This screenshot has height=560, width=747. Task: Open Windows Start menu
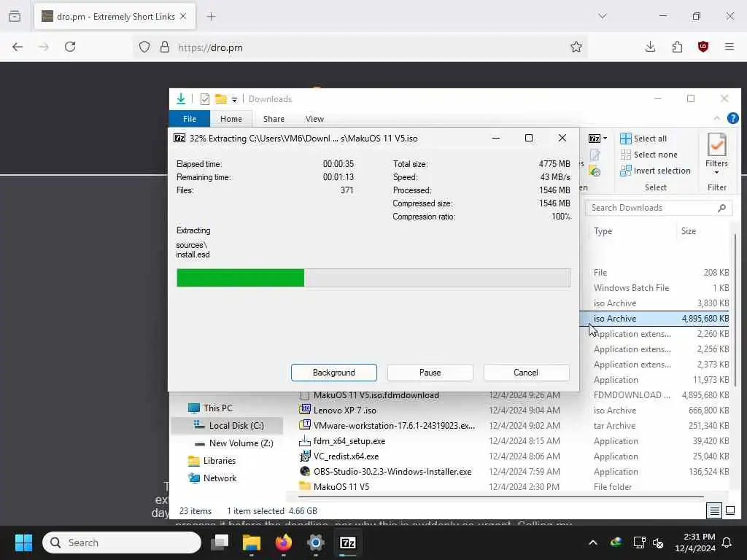[23, 542]
